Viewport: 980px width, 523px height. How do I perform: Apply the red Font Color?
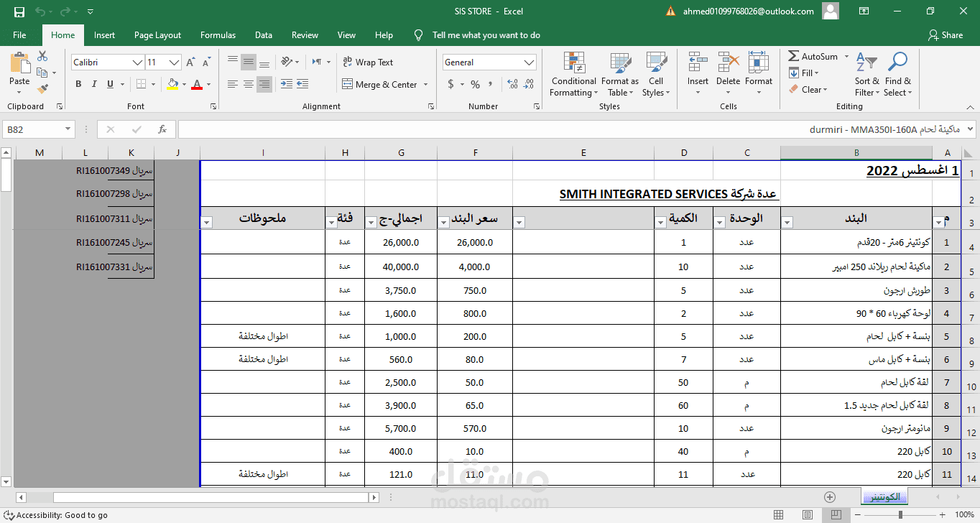pos(197,85)
